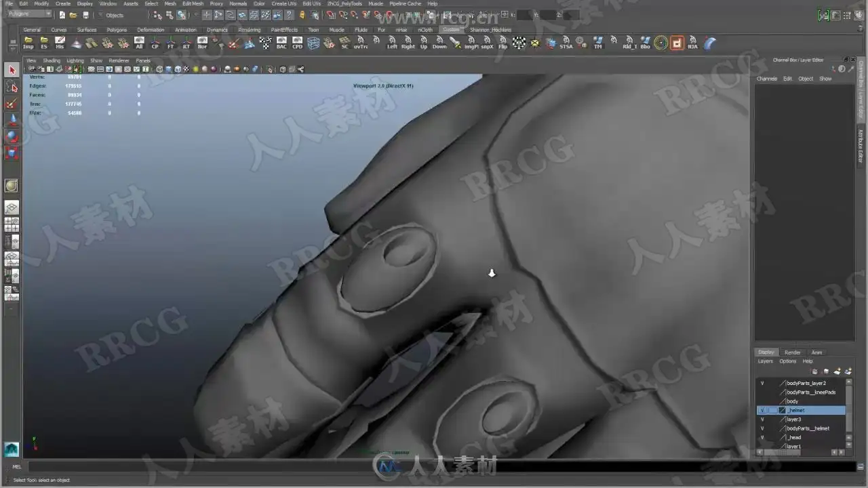Click the Left shelf script button
Image resolution: width=868 pixels, height=488 pixels.
pyautogui.click(x=392, y=43)
